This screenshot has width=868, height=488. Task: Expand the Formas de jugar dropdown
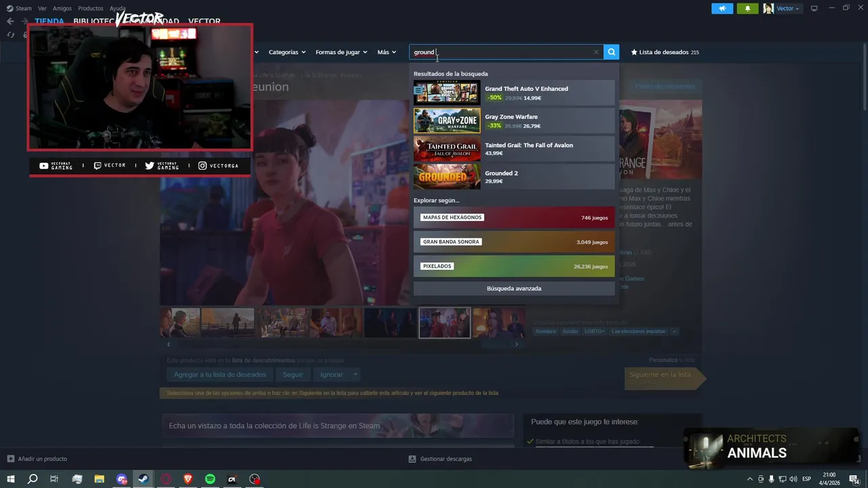[341, 52]
